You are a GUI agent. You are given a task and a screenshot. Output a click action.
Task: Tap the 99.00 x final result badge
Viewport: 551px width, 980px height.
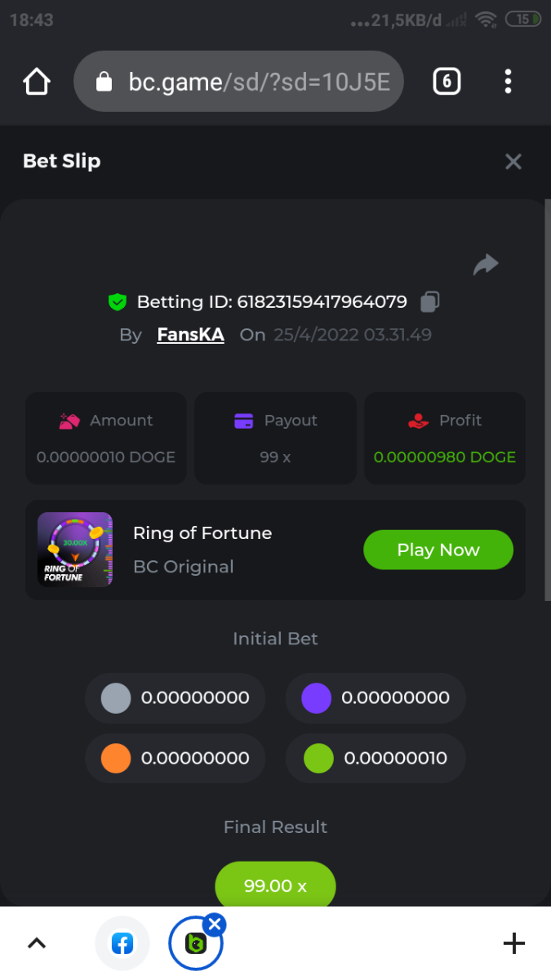pyautogui.click(x=275, y=885)
